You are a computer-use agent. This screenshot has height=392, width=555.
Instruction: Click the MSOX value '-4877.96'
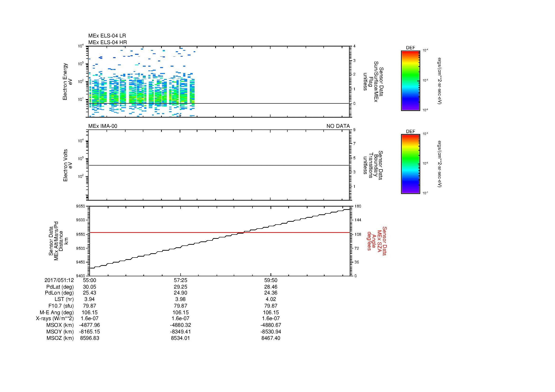pyautogui.click(x=90, y=325)
